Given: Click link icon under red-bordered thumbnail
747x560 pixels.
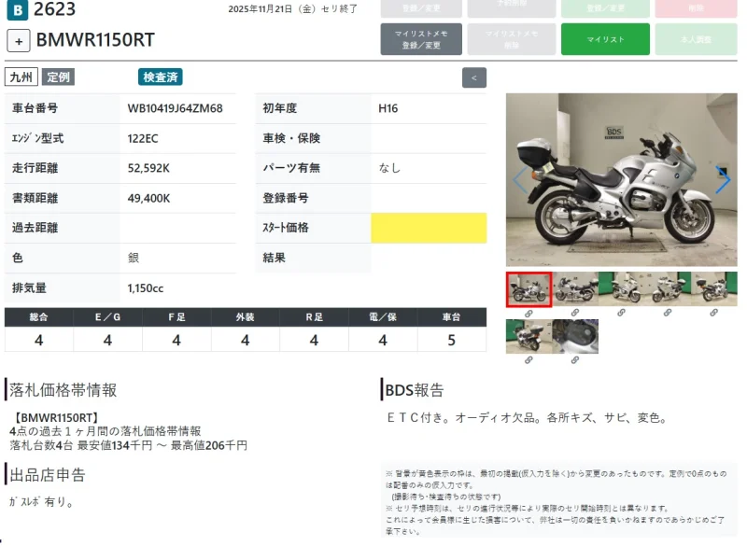Looking at the screenshot, I should [x=529, y=314].
